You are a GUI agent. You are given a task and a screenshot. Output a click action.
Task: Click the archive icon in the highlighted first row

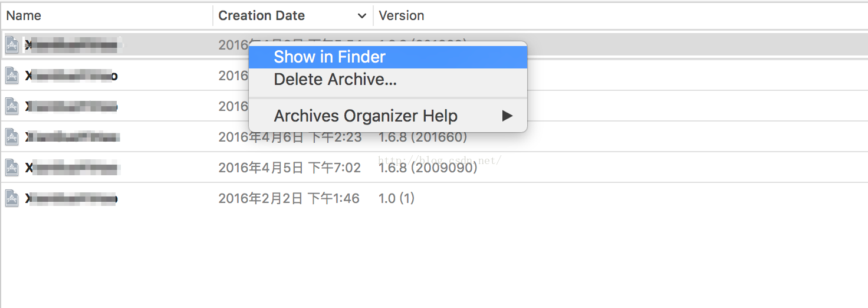click(12, 44)
